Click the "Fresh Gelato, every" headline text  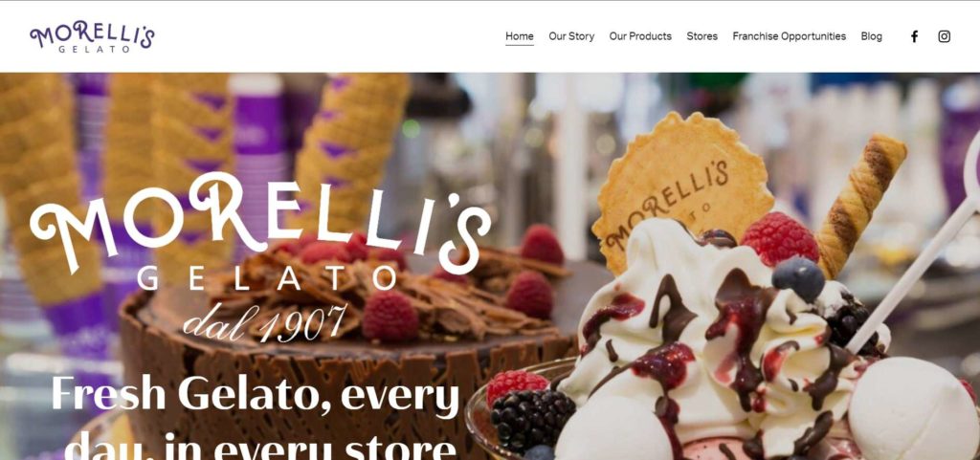(255, 394)
